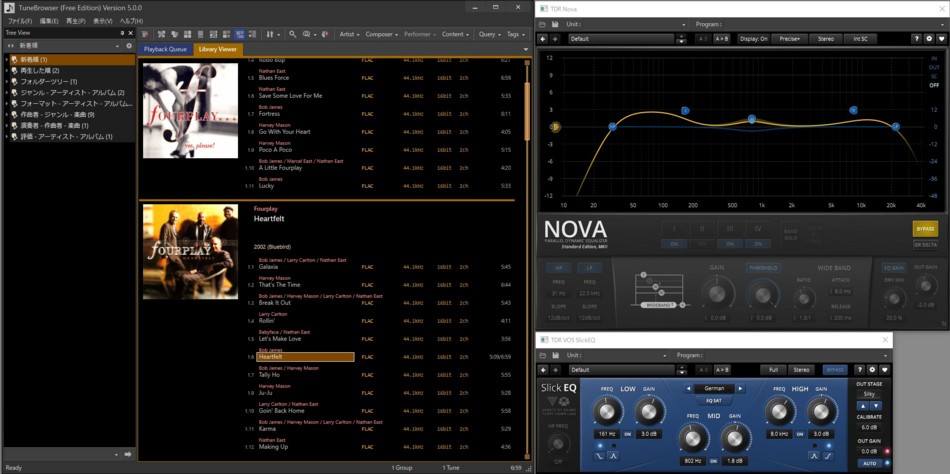This screenshot has width=950, height=474.
Task: Click the search magnifier icon in TuneBrowser toolbar
Action: 293,35
